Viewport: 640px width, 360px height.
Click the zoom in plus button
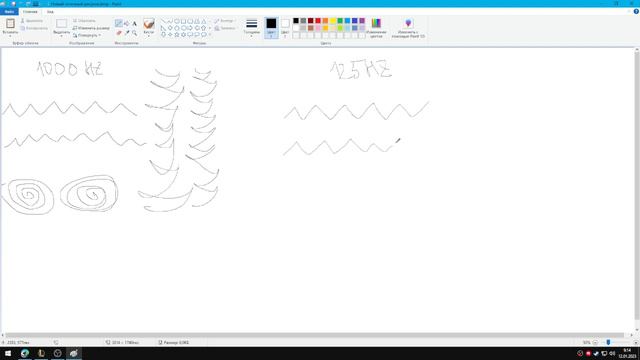[x=636, y=342]
